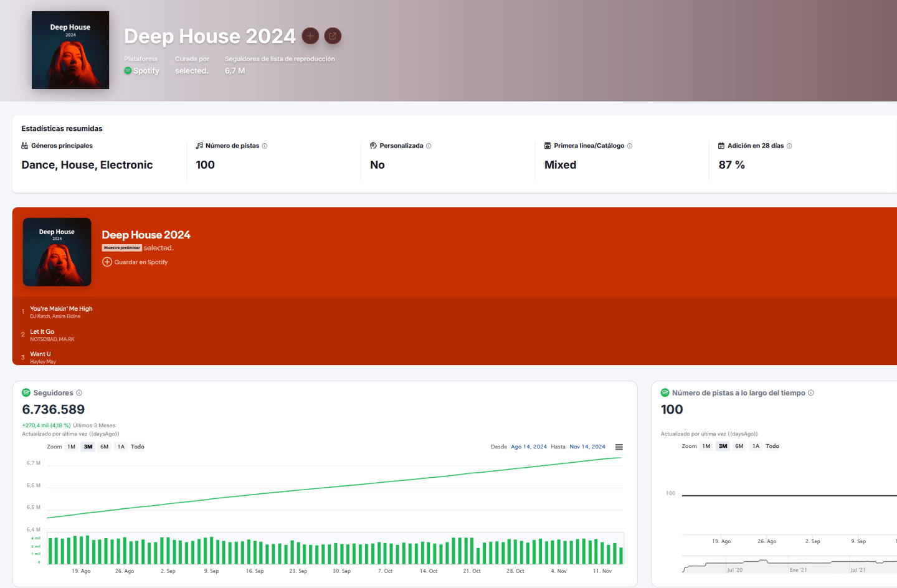Click the 'Estadísticas resumidas' heading
The width and height of the screenshot is (897, 588).
click(x=62, y=128)
